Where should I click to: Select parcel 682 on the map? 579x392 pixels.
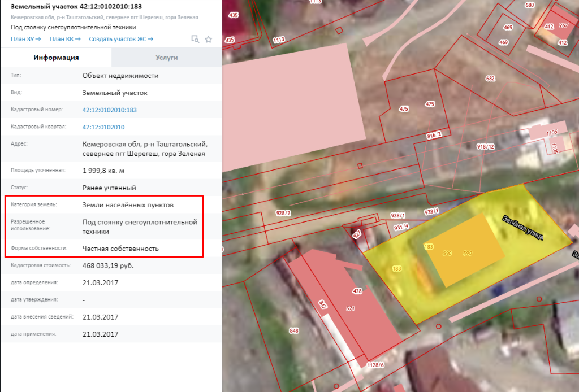(x=490, y=79)
